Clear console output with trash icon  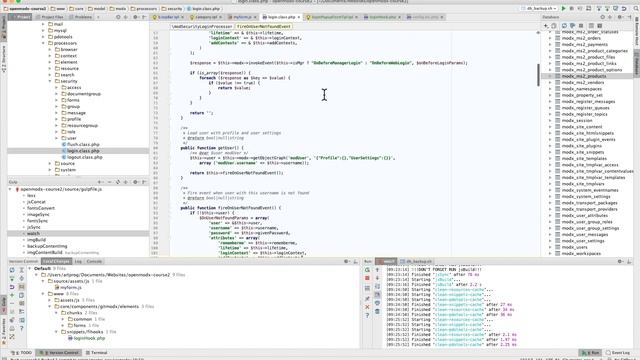(377, 311)
